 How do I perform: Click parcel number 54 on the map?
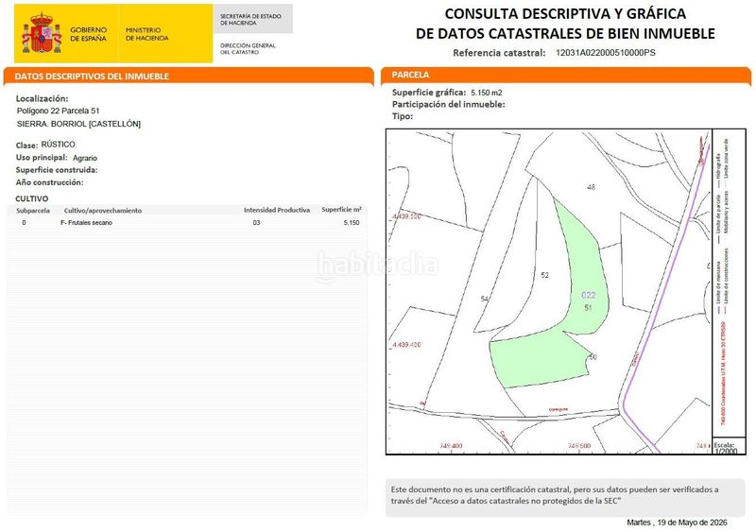coord(485,299)
